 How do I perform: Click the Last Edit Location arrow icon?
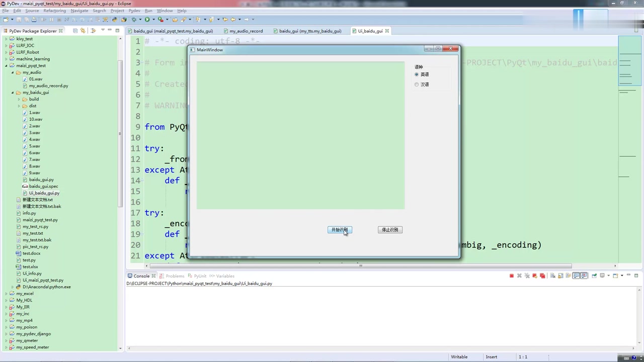pos(225,20)
